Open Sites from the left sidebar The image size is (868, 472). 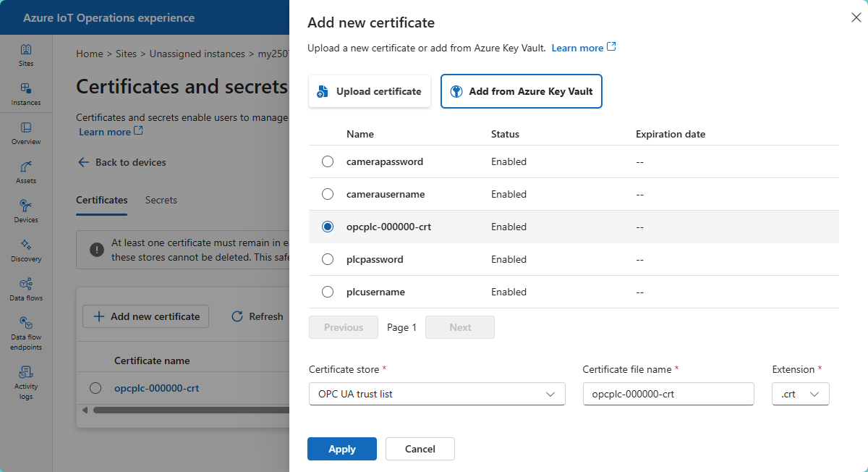26,55
